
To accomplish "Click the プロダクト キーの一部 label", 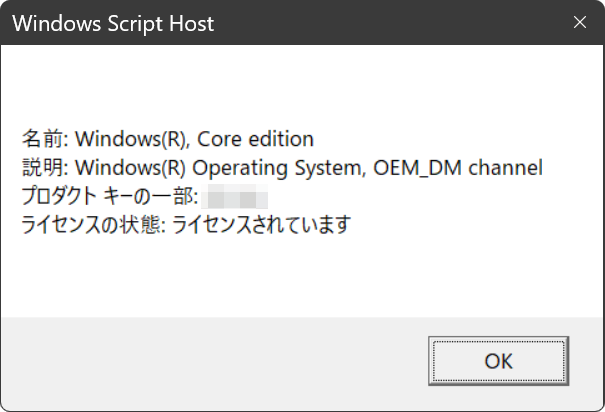I will [x=109, y=196].
